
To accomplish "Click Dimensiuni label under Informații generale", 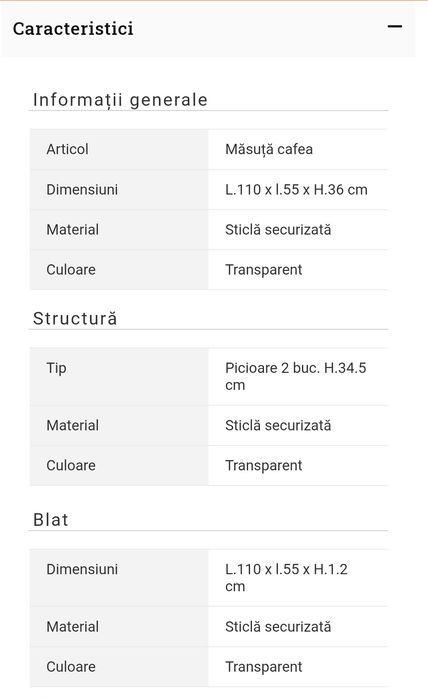I will pos(82,189).
